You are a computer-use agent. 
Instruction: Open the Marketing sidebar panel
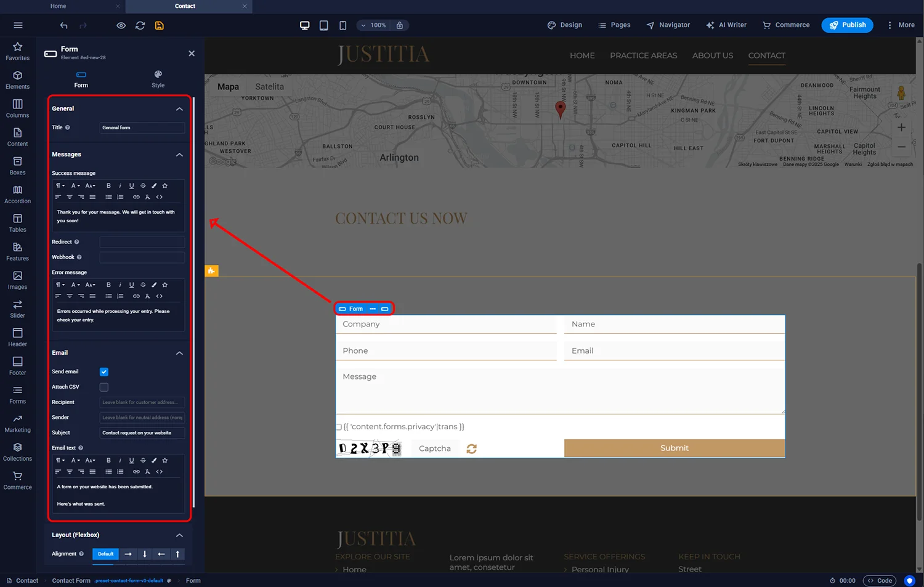click(x=17, y=424)
